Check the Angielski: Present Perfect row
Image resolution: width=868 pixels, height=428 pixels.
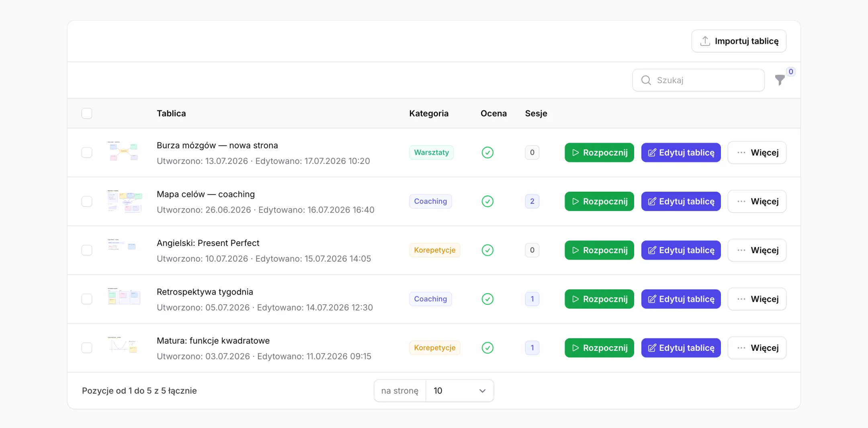click(x=87, y=250)
